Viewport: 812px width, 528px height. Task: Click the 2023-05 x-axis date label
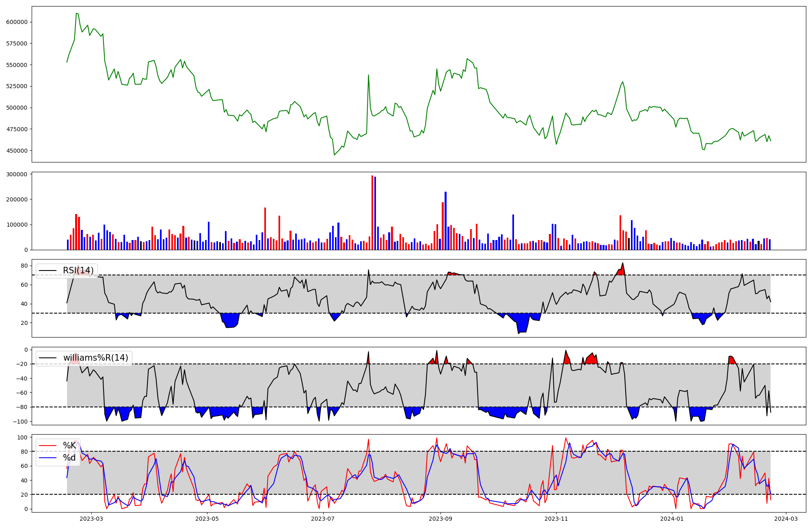click(207, 519)
